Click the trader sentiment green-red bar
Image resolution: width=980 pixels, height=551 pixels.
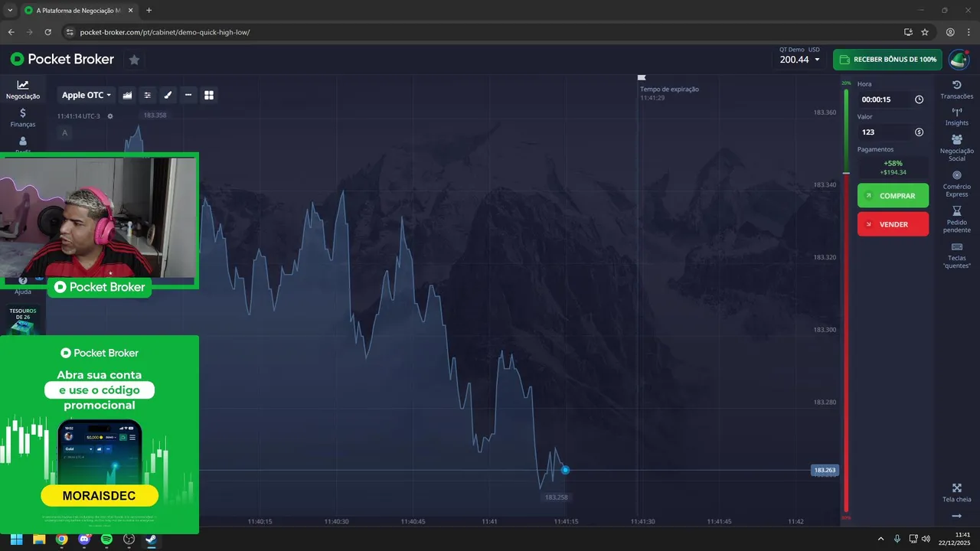tap(846, 300)
